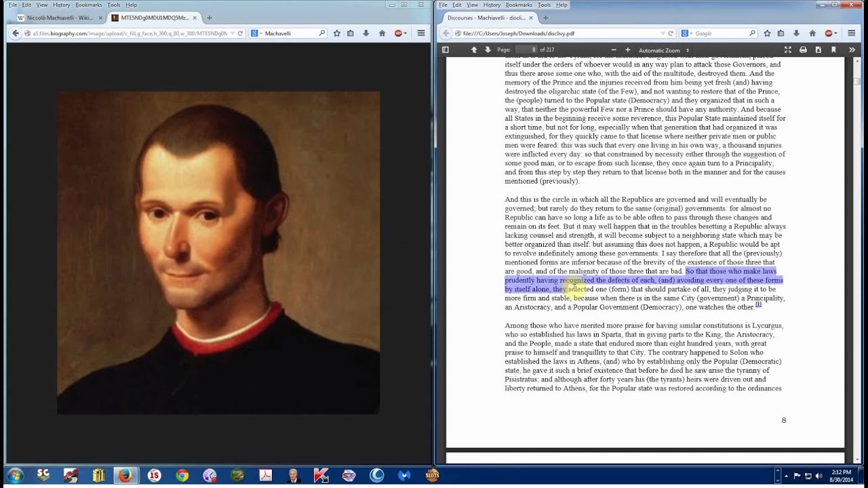Click magnifier in right window's Google search
The width and height of the screenshot is (868, 488).
click(x=752, y=33)
